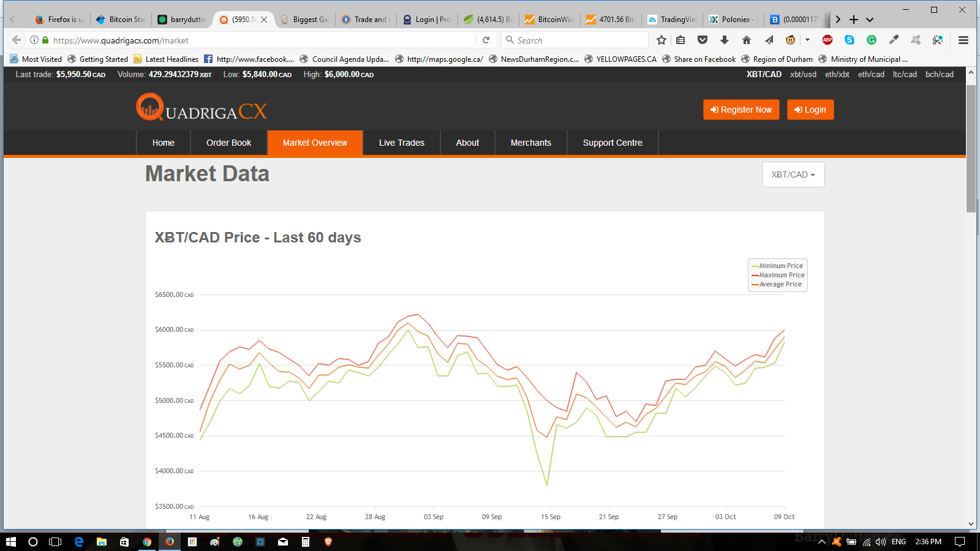The image size is (980, 551).
Task: Open the Most Visited bookmarks folder
Action: tap(36, 59)
